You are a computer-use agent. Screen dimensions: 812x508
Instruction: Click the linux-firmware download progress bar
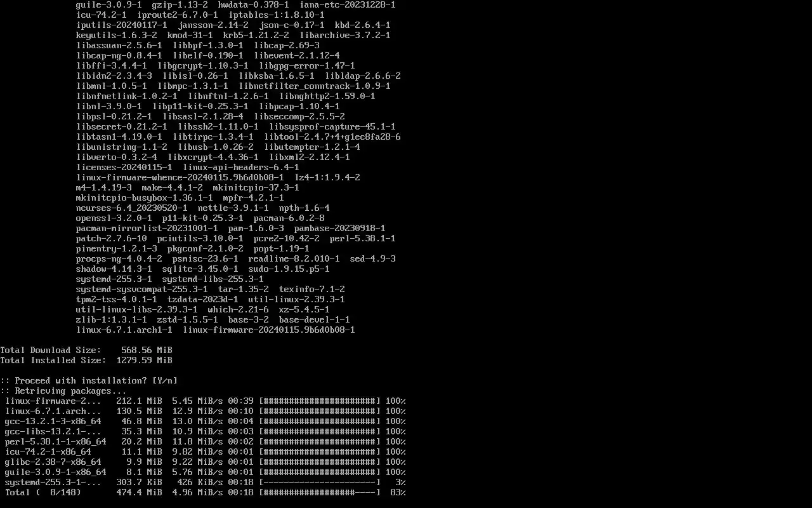pos(320,401)
